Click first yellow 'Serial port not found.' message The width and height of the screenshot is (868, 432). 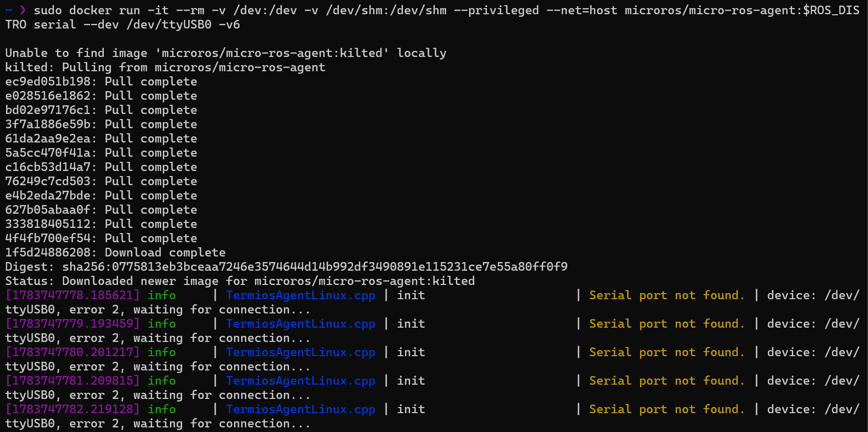click(667, 295)
